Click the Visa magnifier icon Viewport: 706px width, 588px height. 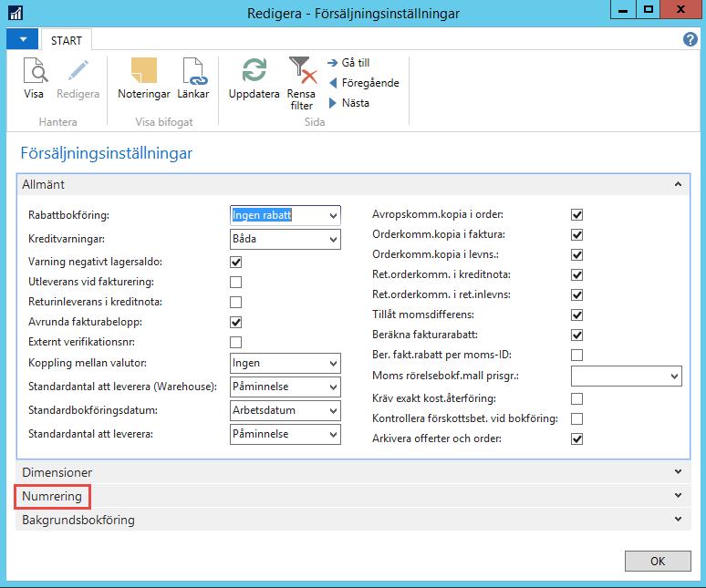pyautogui.click(x=35, y=70)
